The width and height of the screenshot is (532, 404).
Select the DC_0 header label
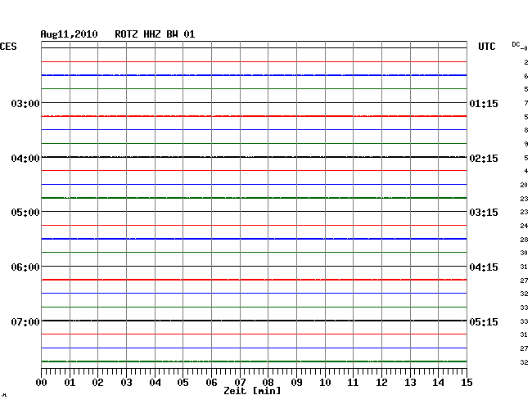pyautogui.click(x=520, y=46)
